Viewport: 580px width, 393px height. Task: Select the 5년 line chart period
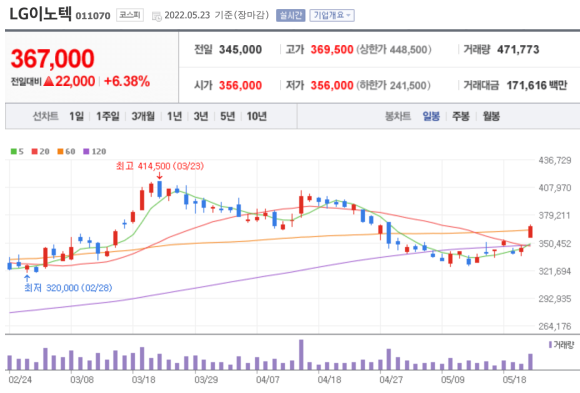(227, 116)
